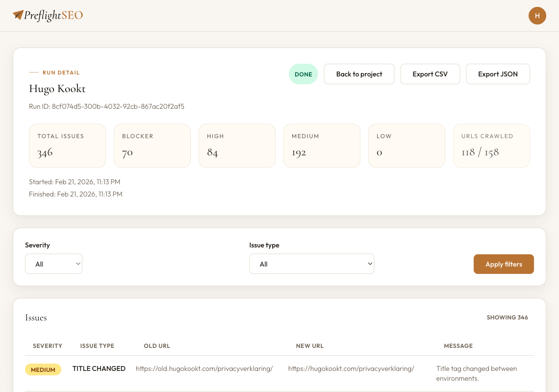Select the TOTAL ISSUES stat card
The height and width of the screenshot is (392, 559).
pyautogui.click(x=67, y=146)
